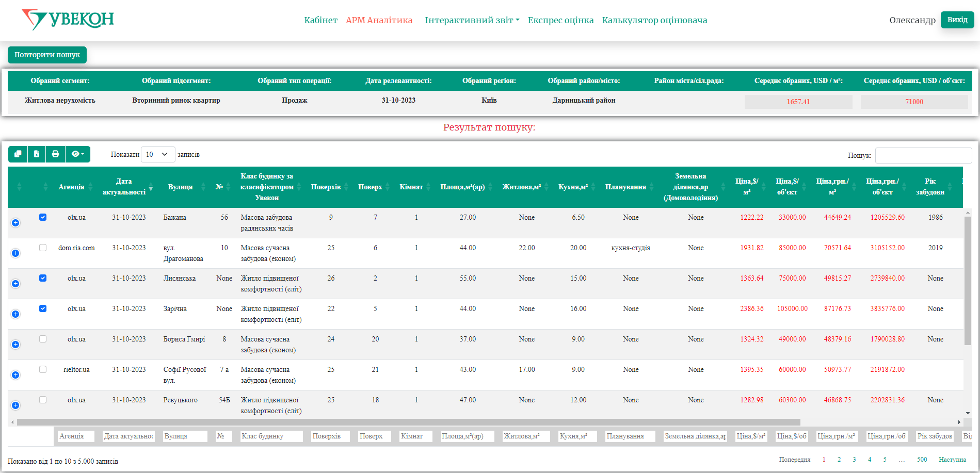
Task: Click the table horizontal scrollbar
Action: [408, 422]
